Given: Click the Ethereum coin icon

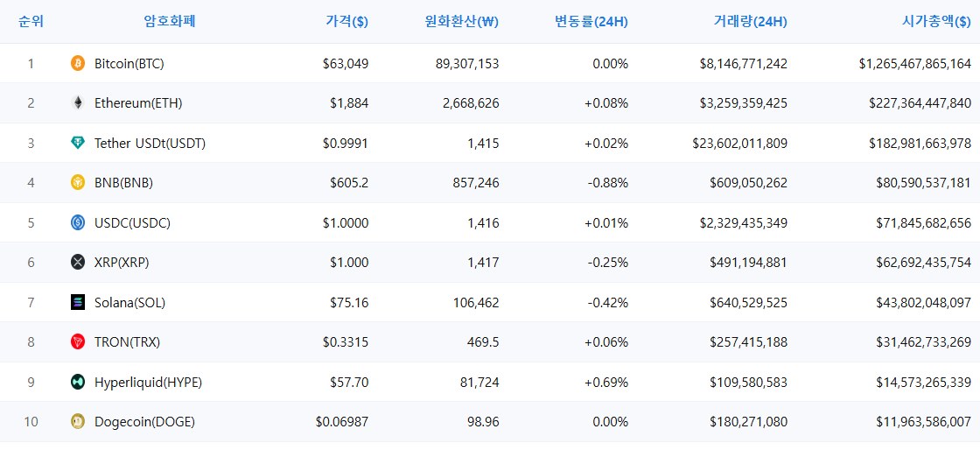Looking at the screenshot, I should point(78,103).
